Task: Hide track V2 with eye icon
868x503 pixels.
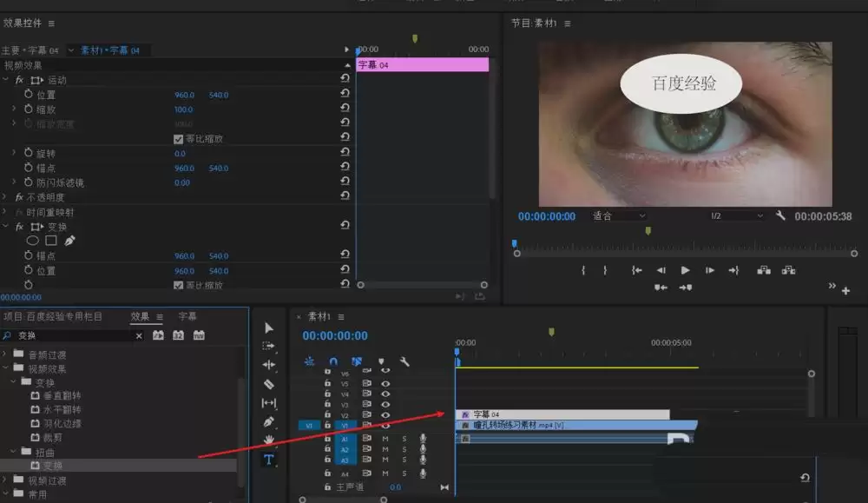Action: [385, 415]
